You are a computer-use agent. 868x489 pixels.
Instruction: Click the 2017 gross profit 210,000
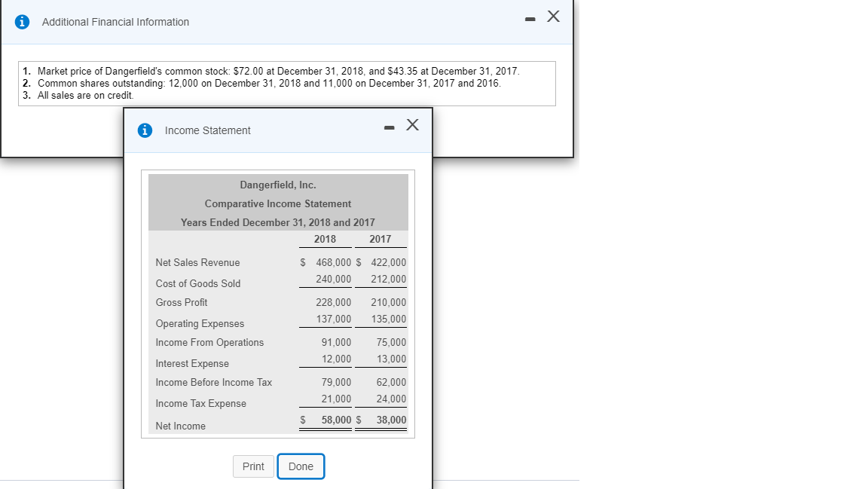[388, 302]
